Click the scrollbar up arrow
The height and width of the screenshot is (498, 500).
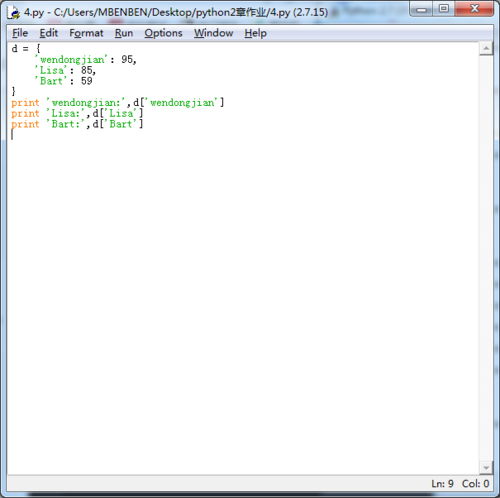[x=486, y=49]
